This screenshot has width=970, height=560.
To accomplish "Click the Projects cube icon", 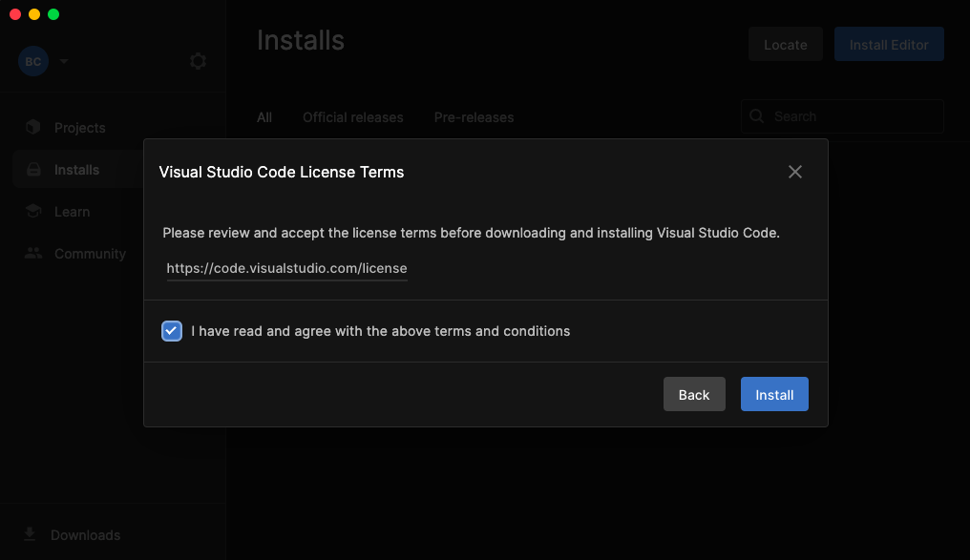I will [33, 127].
